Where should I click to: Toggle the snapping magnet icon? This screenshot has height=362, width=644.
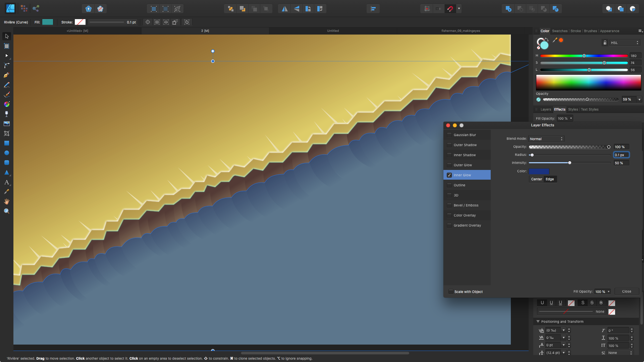coord(450,9)
